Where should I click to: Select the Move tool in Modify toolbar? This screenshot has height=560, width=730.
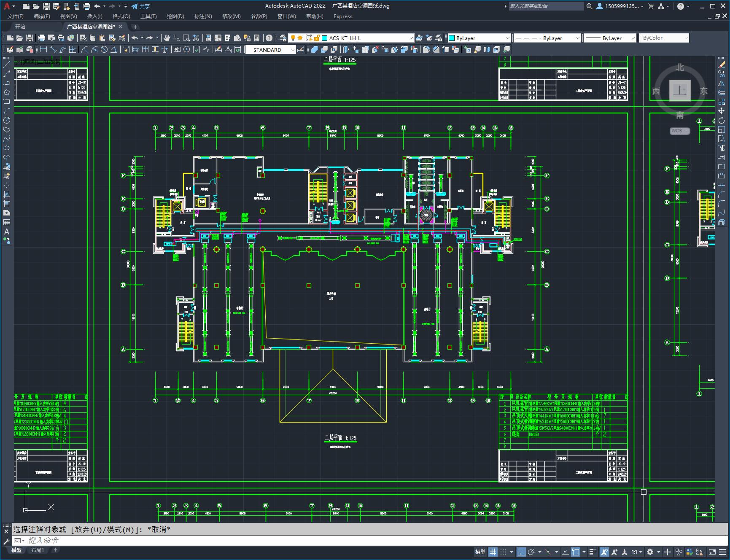coord(722,111)
